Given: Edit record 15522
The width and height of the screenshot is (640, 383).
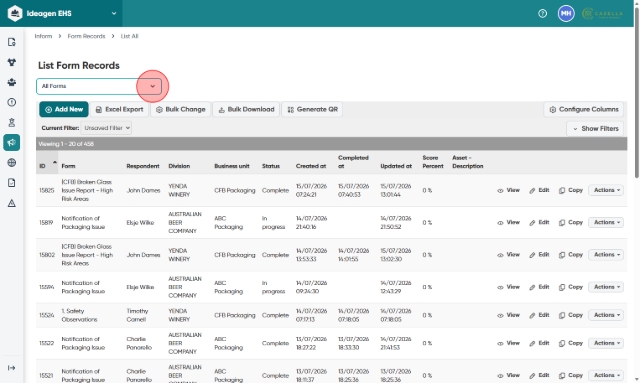Looking at the screenshot, I should click(539, 343).
